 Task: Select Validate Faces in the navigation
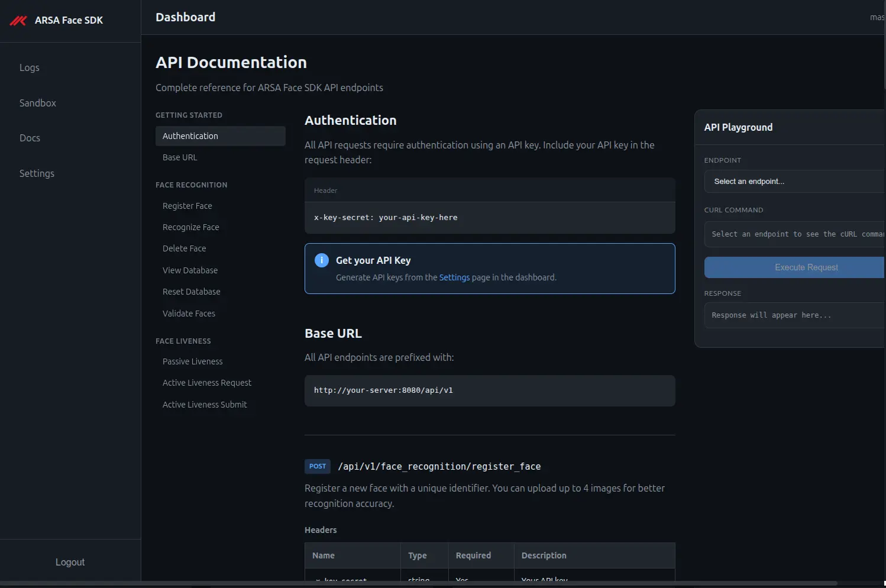pyautogui.click(x=189, y=313)
